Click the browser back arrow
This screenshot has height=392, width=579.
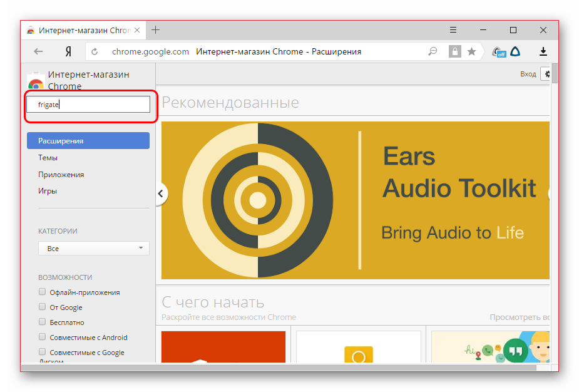tap(39, 52)
